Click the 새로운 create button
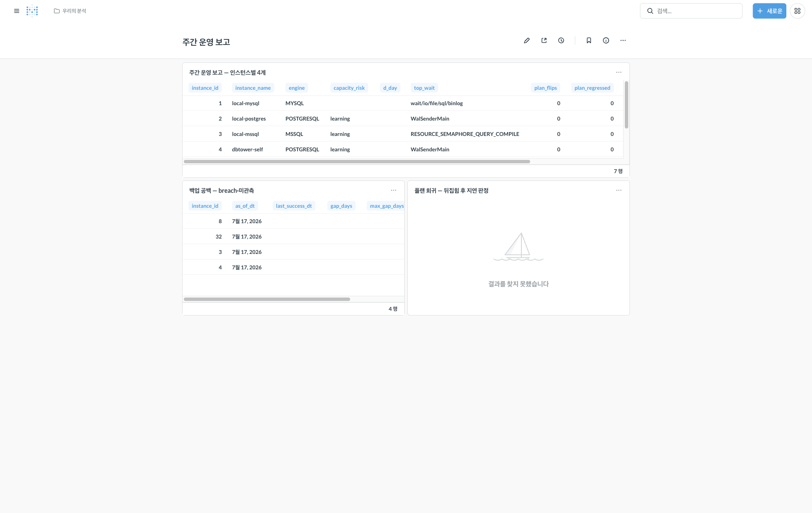 [x=769, y=11]
